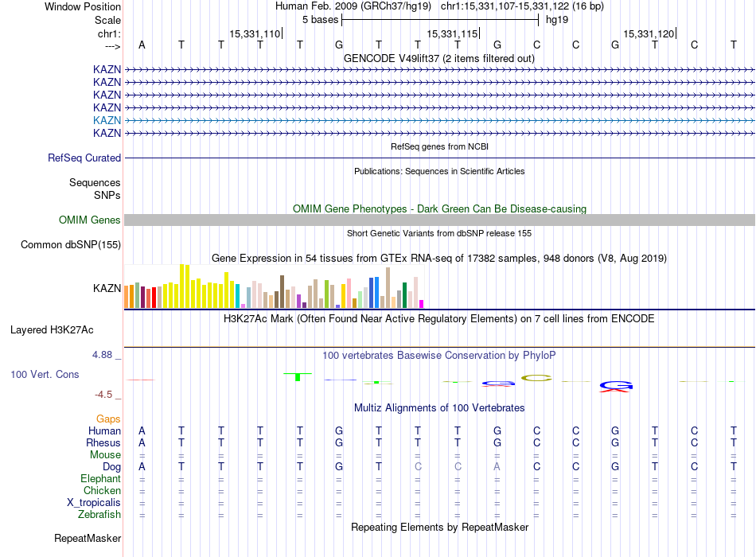The height and width of the screenshot is (557, 756).
Task: Select the Mouse alignment row label
Action: click(106, 455)
